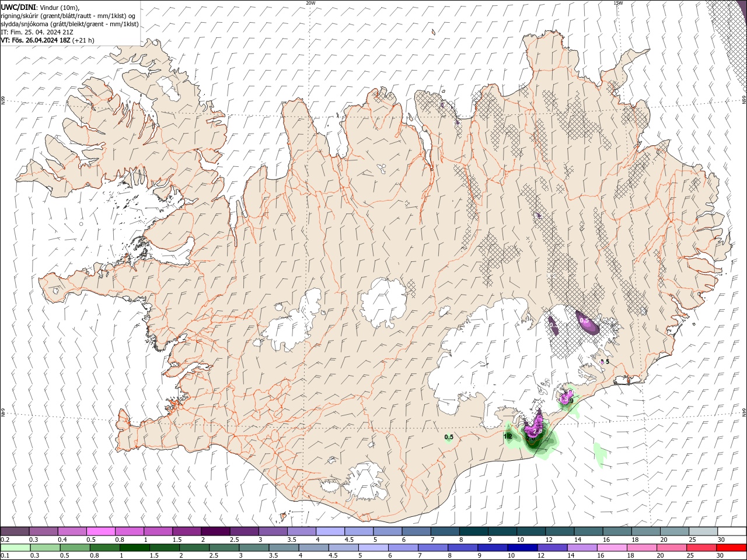The height and width of the screenshot is (560, 747).
Task: Click the '0.5' value on the small green patch
Action: pos(449,437)
